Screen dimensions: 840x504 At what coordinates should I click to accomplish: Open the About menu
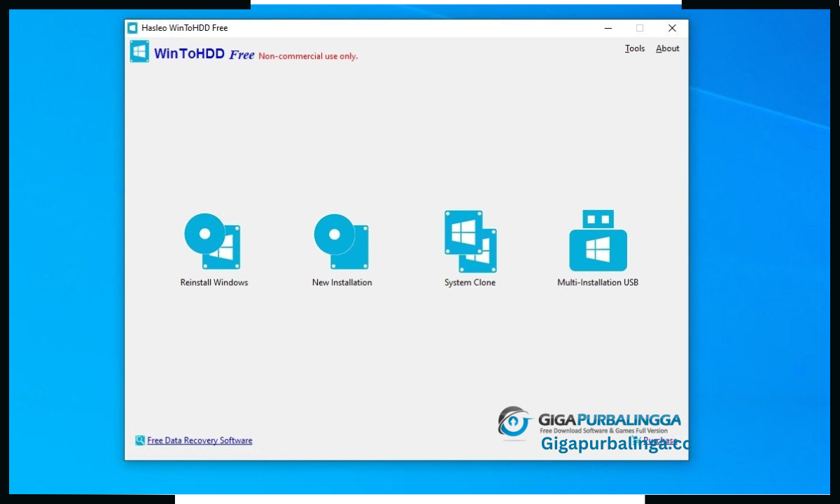pyautogui.click(x=668, y=48)
